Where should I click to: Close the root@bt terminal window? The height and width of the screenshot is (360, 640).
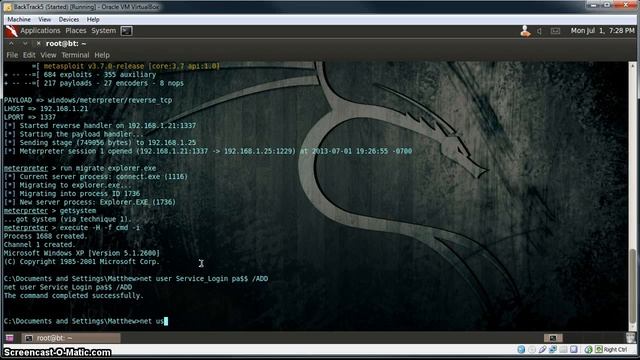(38, 44)
